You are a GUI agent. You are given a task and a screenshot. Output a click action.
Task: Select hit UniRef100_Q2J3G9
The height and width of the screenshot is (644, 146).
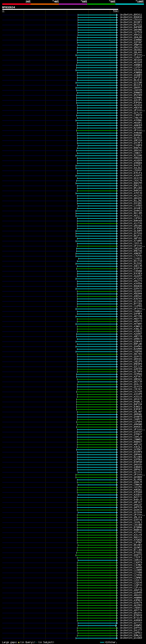click(x=131, y=301)
